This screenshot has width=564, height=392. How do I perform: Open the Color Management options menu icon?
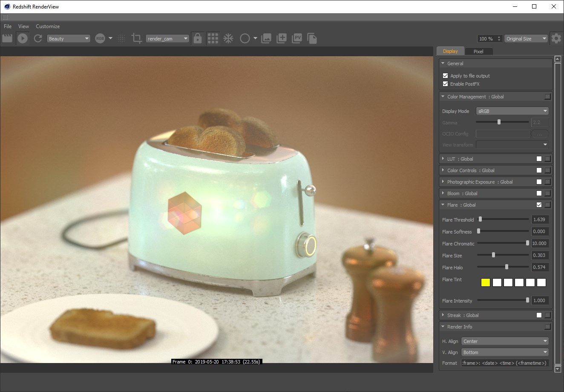(x=548, y=97)
